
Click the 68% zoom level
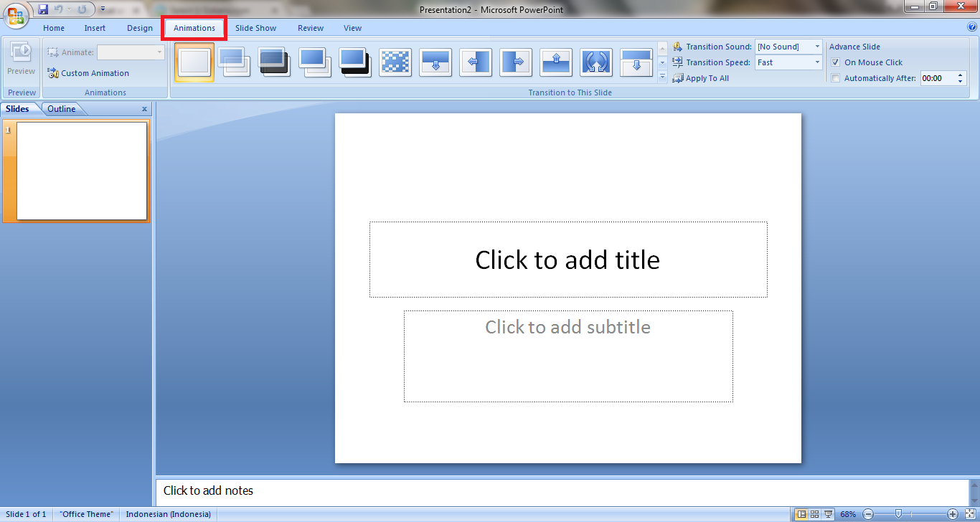[848, 514]
